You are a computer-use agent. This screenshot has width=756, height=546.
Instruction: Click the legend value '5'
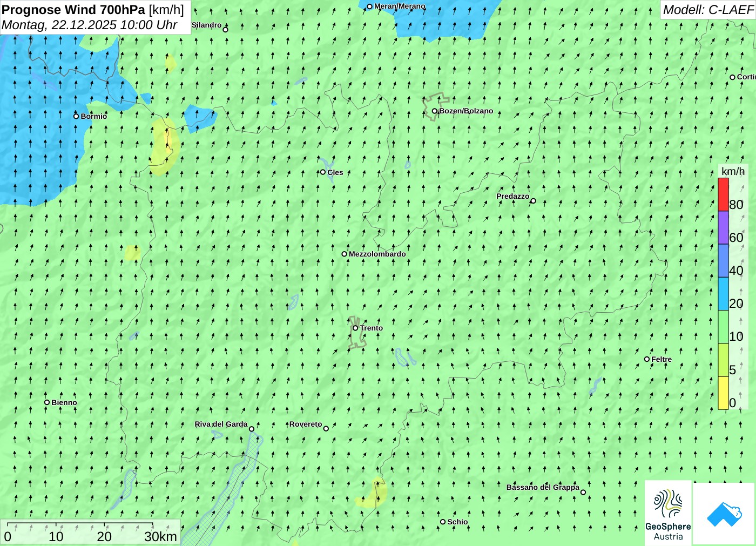pos(733,370)
